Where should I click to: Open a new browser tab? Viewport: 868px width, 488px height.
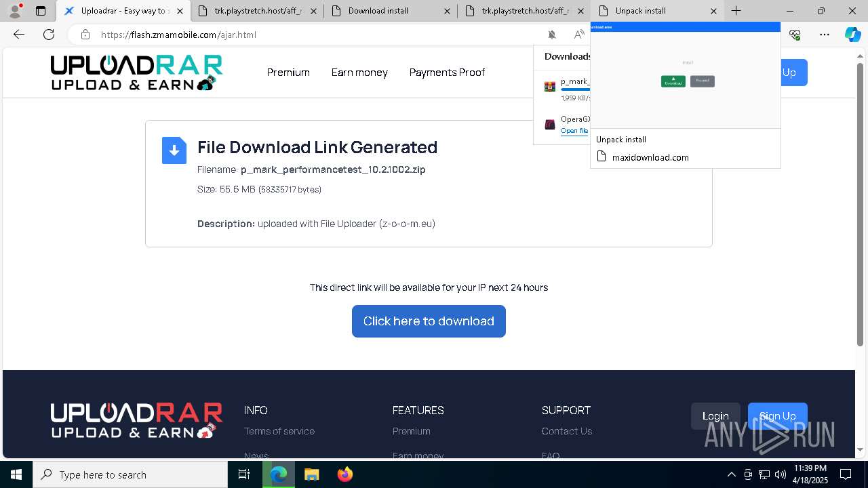[736, 11]
